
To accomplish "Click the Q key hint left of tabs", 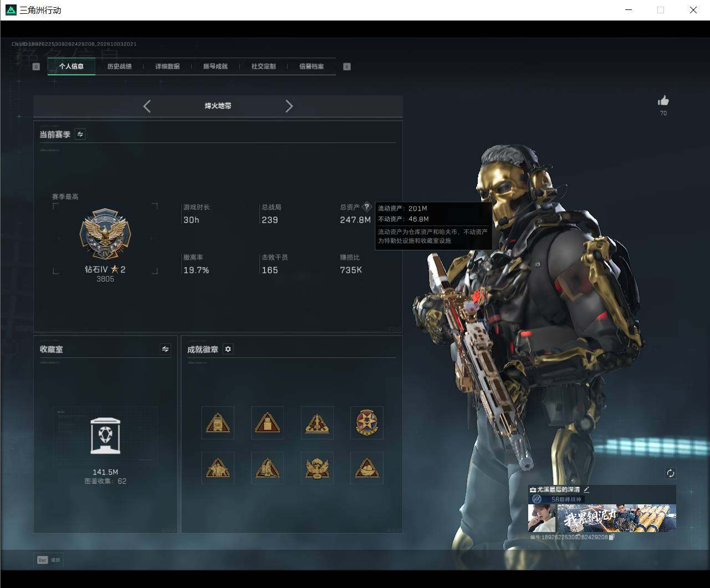I will [37, 67].
